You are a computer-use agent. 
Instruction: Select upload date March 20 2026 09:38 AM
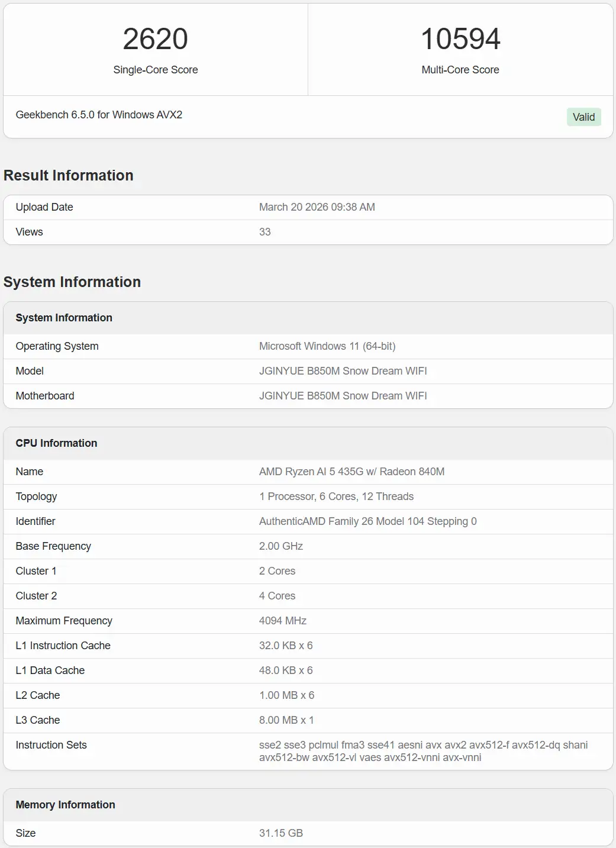[x=317, y=207]
